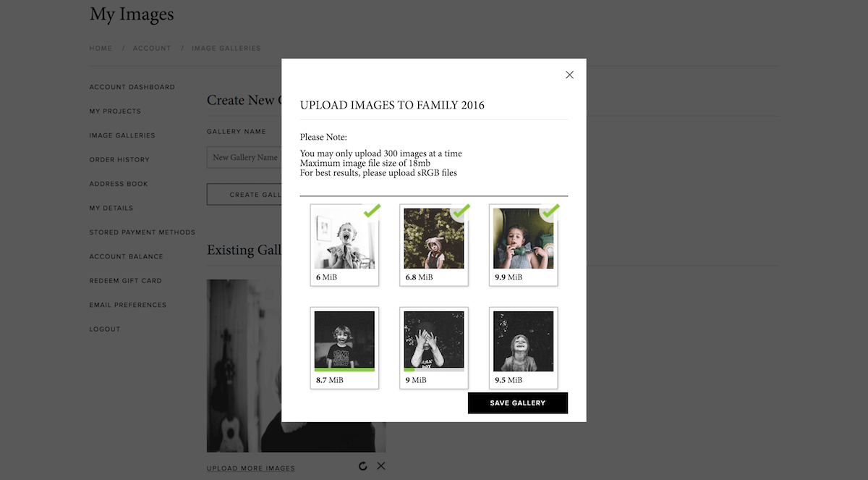
Task: Click the Upload Images to Family 2016 heading
Action: (x=392, y=105)
